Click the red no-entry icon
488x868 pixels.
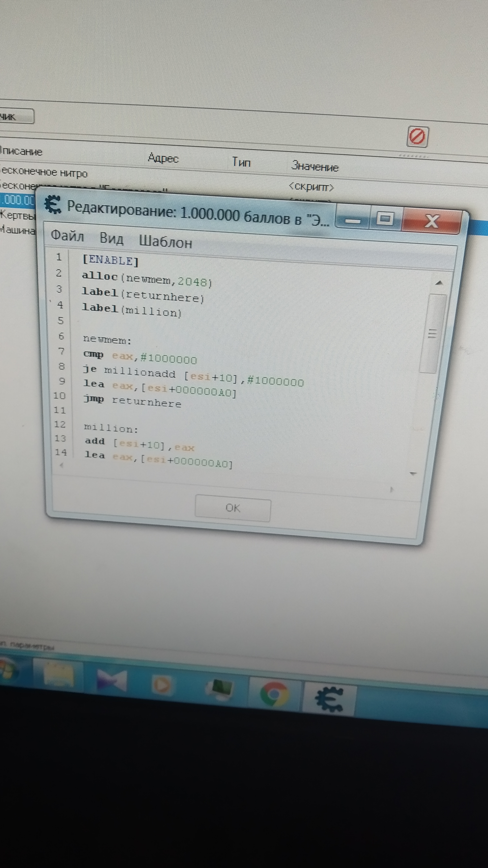click(x=417, y=136)
